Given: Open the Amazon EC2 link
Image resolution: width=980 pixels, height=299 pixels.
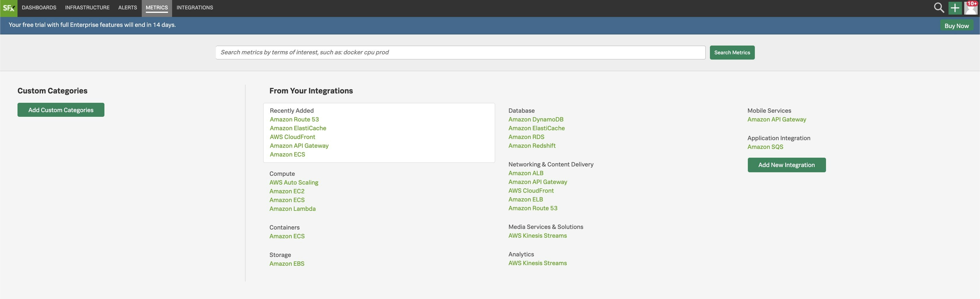Looking at the screenshot, I should (x=287, y=191).
